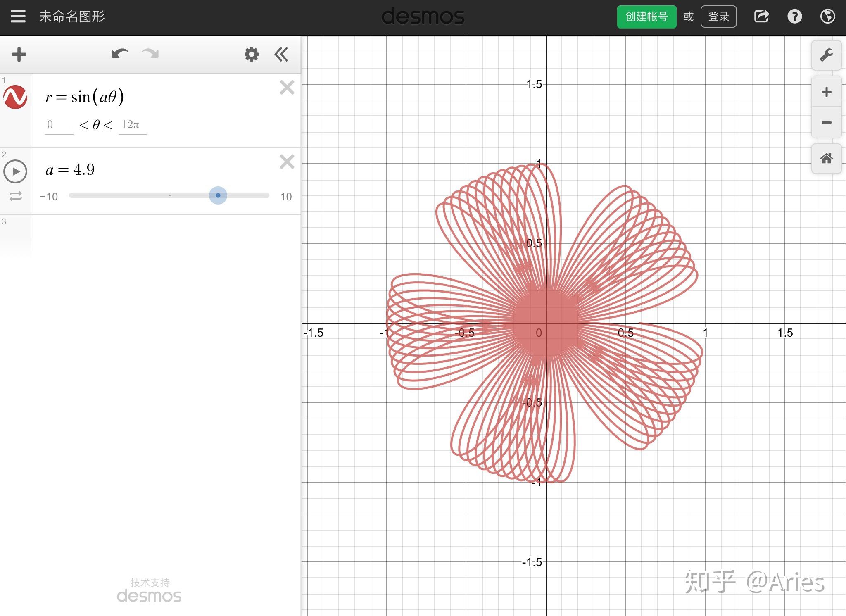846x616 pixels.
Task: Click the slider a handle
Action: click(218, 195)
